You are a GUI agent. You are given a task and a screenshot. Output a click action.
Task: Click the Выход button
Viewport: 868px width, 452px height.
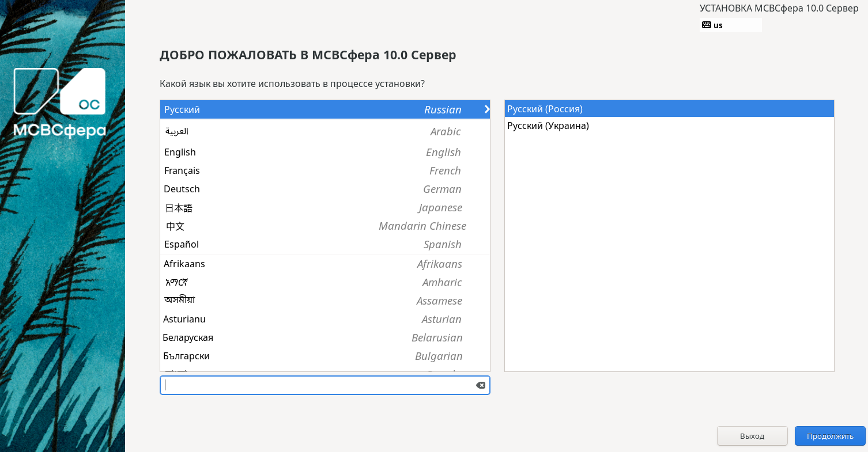click(x=752, y=436)
